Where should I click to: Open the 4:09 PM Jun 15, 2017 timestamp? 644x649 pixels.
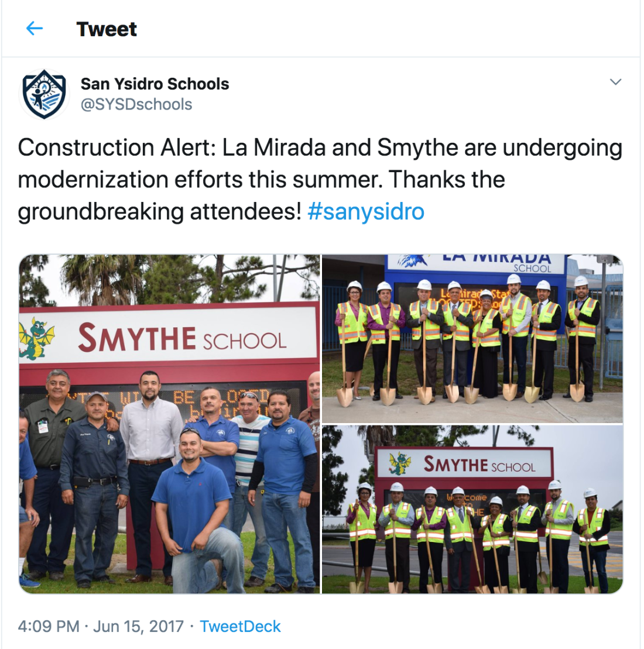(x=101, y=626)
